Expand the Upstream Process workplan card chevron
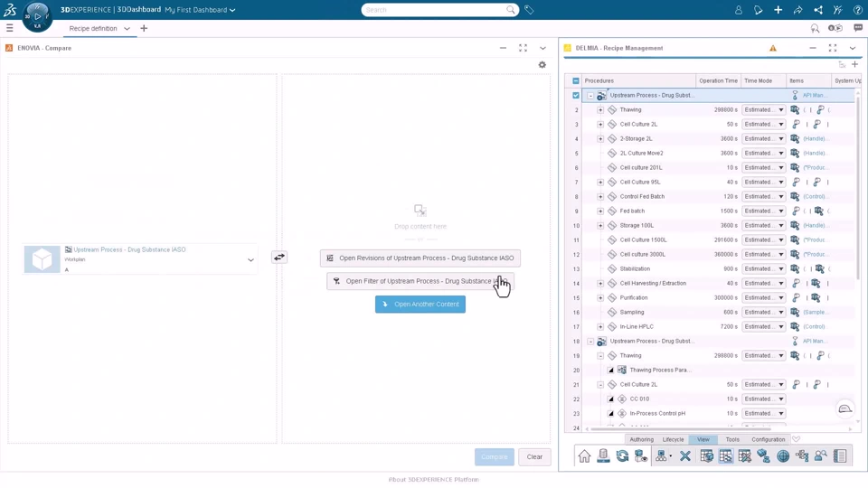The image size is (868, 488). [250, 260]
